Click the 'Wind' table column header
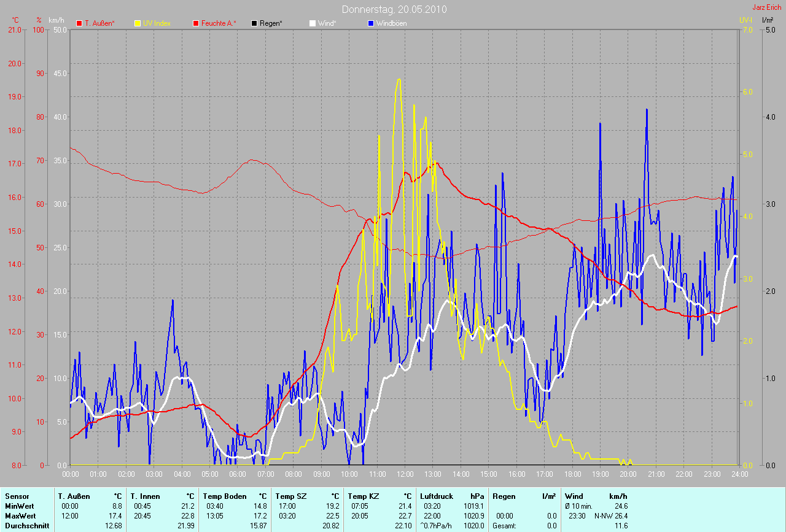The height and width of the screenshot is (532, 786). (x=574, y=496)
